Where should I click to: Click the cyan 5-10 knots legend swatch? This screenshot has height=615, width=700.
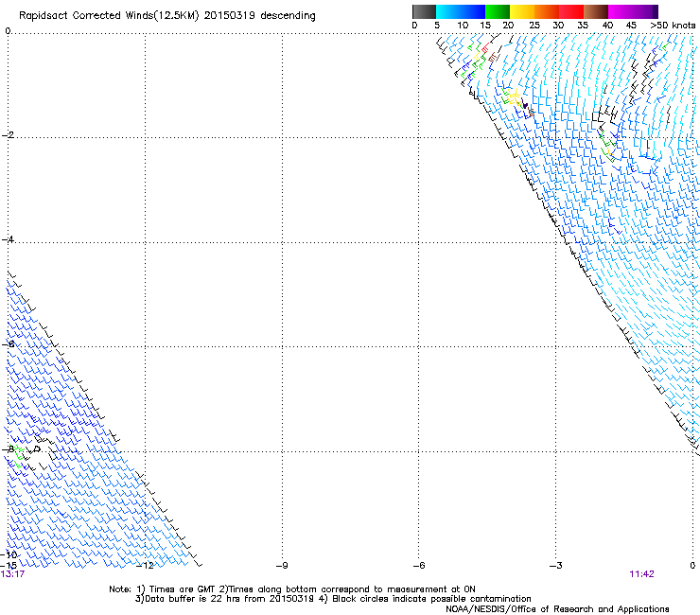point(448,11)
